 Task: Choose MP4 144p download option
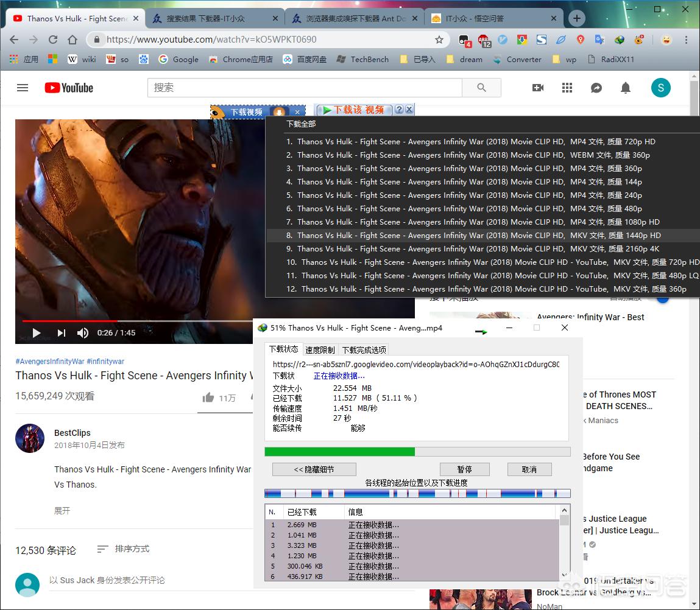[x=483, y=181]
